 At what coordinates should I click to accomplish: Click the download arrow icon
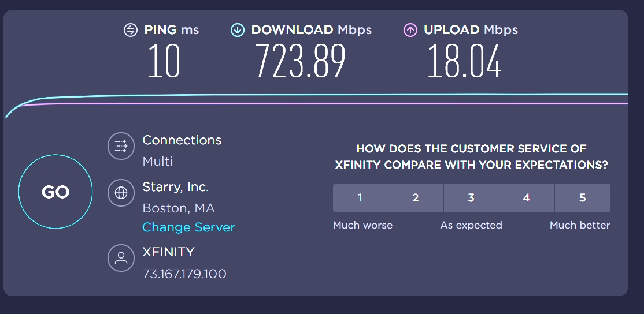[x=238, y=30]
